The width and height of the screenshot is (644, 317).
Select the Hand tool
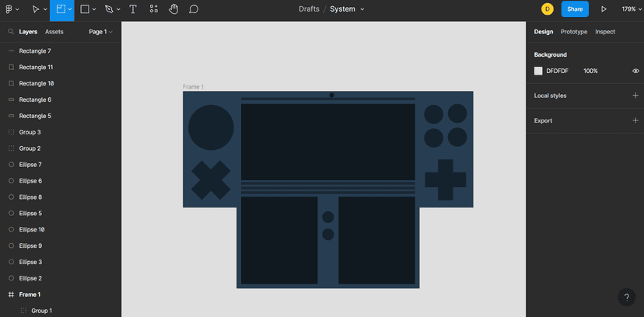point(173,9)
